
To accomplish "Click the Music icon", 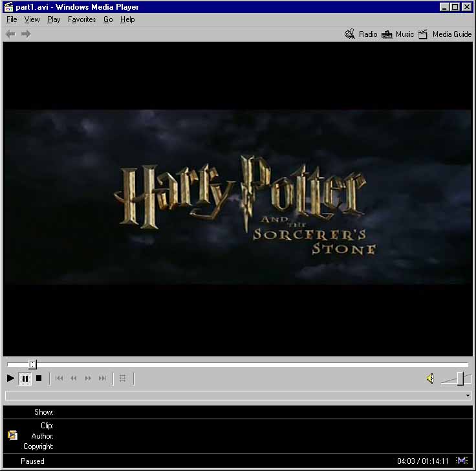I will (x=387, y=34).
